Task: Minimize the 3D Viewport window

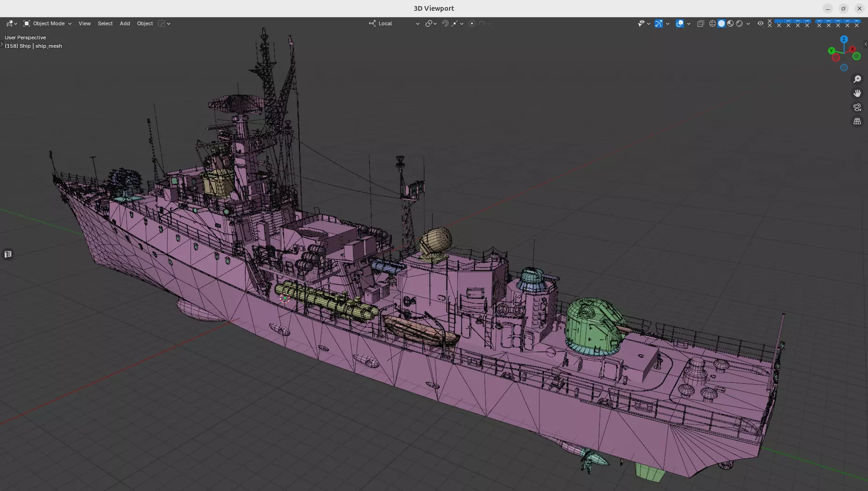Action: tap(828, 8)
